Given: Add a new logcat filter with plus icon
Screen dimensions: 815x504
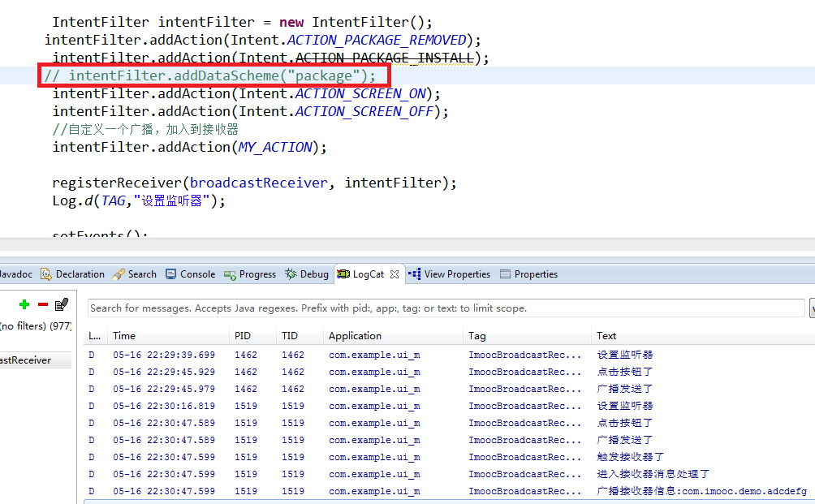Looking at the screenshot, I should coord(24,304).
